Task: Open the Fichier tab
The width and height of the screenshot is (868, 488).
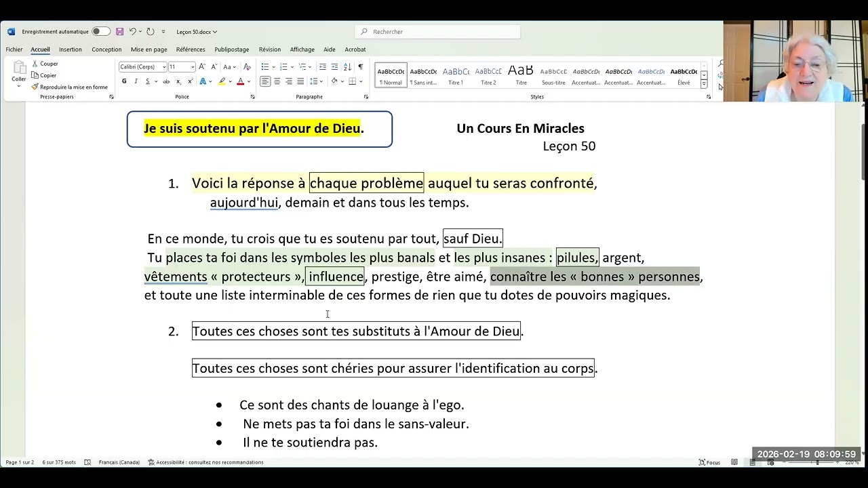Action: coord(14,49)
